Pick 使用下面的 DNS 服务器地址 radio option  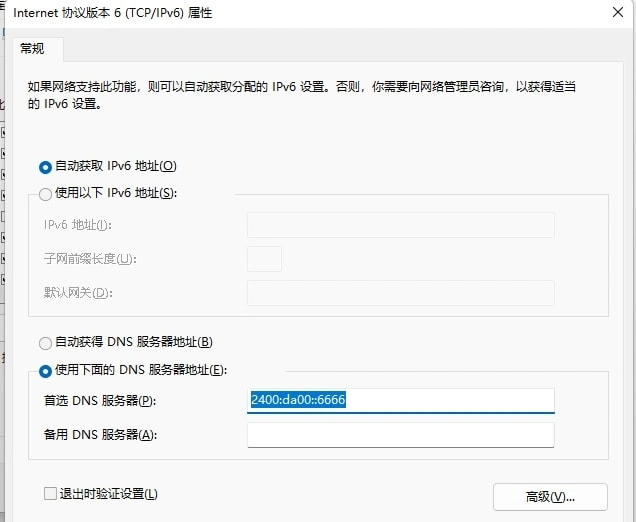[x=45, y=371]
